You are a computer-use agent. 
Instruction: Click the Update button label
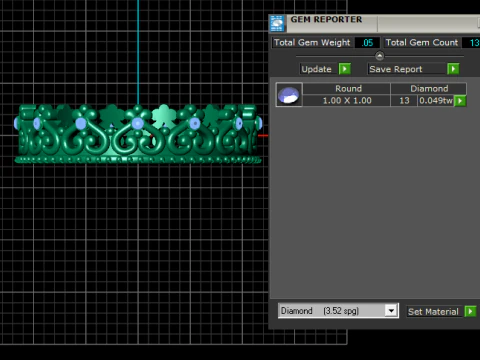coord(316,69)
